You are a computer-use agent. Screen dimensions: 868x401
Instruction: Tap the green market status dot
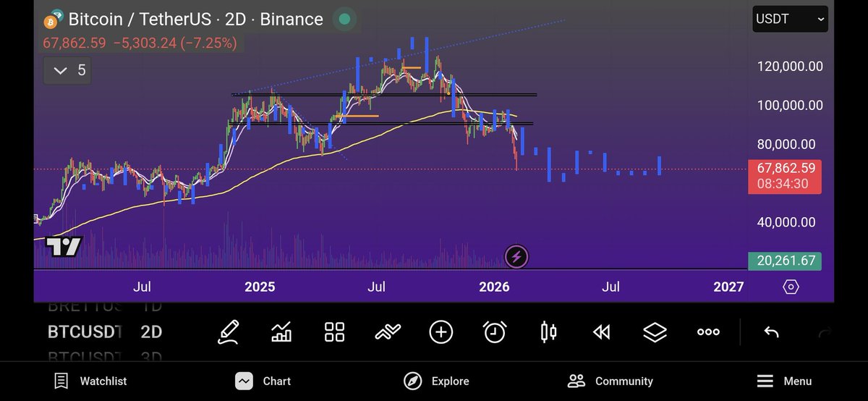click(346, 19)
